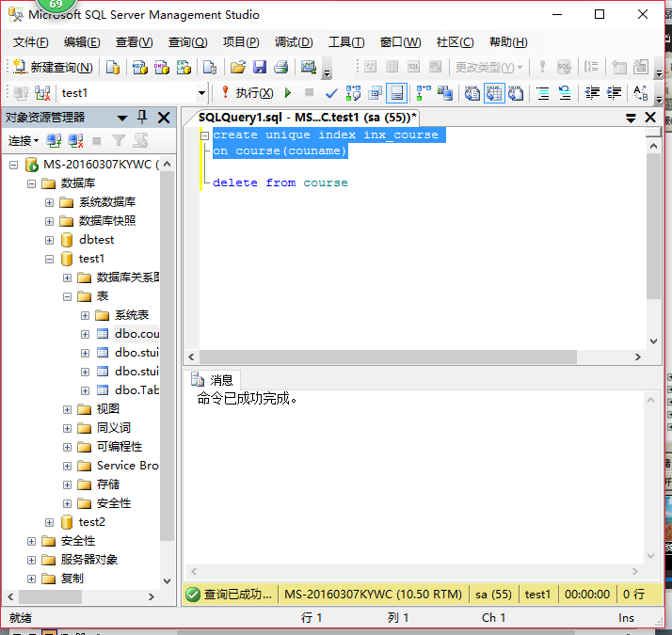The width and height of the screenshot is (672, 635).
Task: Collapse the create index code region
Action: [x=205, y=135]
